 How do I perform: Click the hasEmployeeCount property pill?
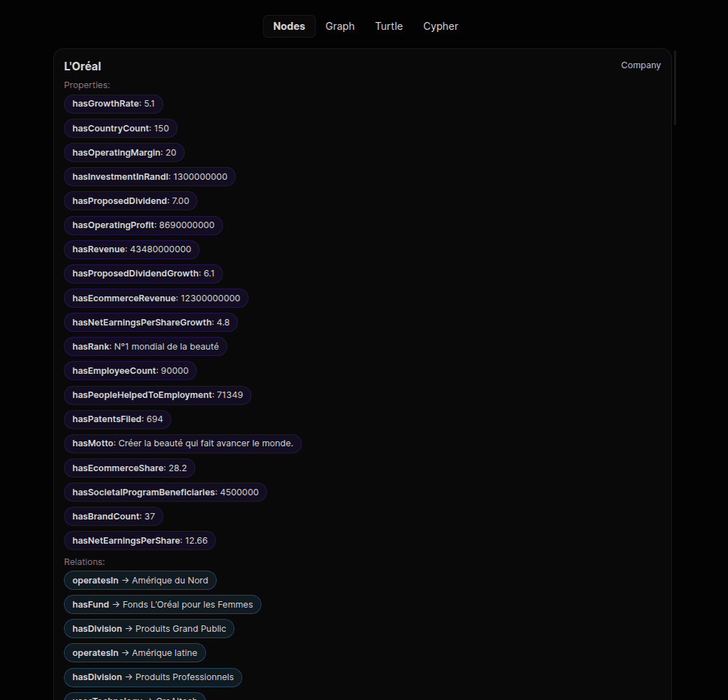point(130,370)
